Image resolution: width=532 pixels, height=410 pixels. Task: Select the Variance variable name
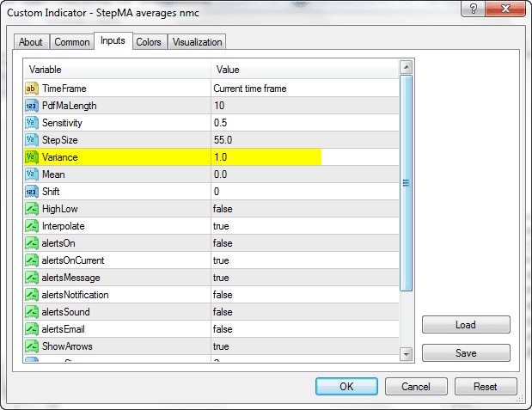point(59,157)
